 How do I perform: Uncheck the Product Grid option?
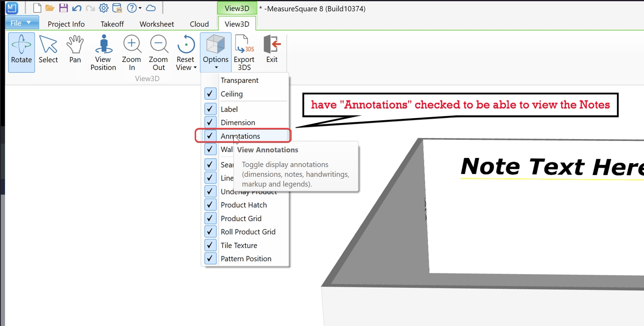point(210,218)
